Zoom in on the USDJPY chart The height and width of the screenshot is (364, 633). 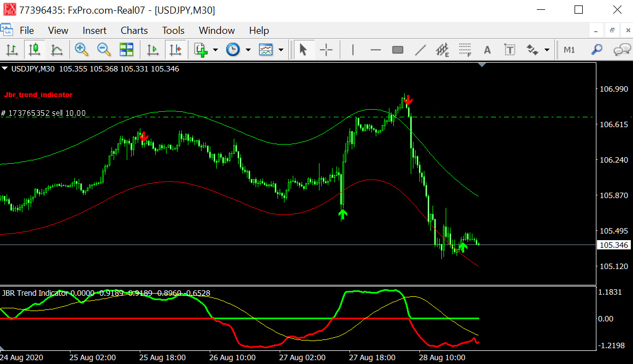(x=82, y=50)
